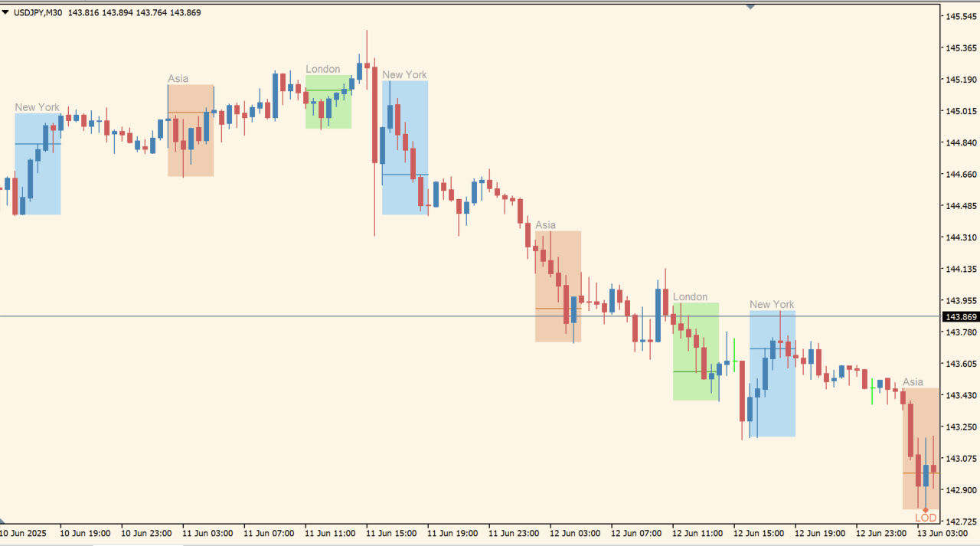The image size is (980, 546).
Task: Click the orange LOD diamond marker
Action: point(926,510)
